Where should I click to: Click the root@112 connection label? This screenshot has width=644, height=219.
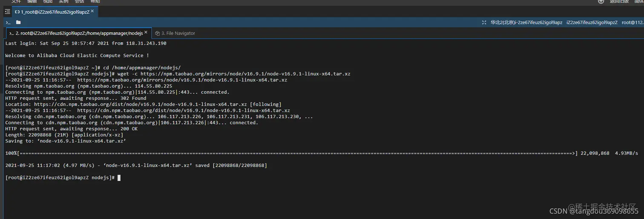pos(632,23)
